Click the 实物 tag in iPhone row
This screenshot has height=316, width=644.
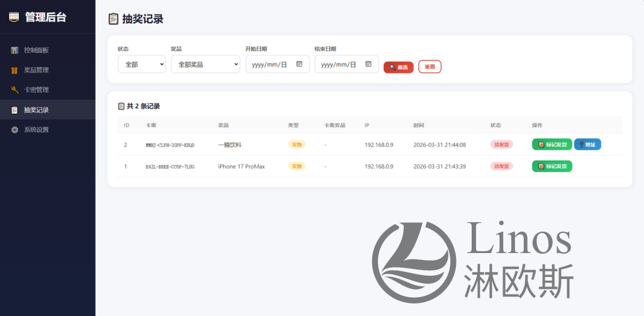pyautogui.click(x=297, y=166)
